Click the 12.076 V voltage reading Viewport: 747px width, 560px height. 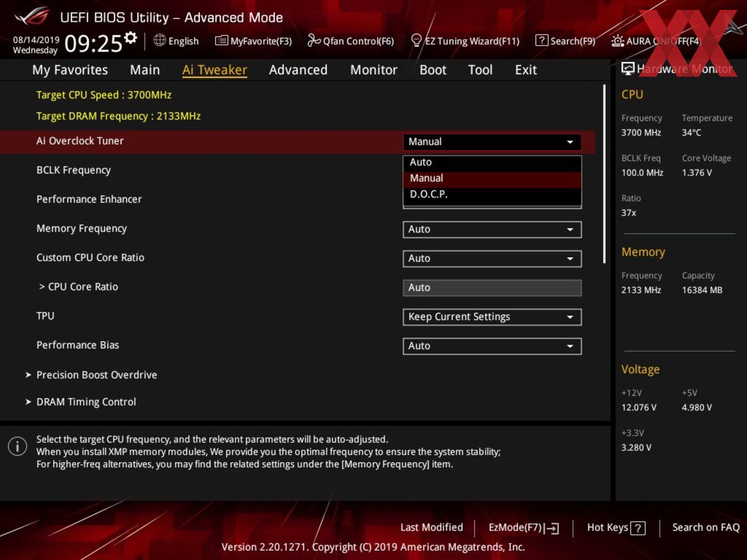pos(639,408)
